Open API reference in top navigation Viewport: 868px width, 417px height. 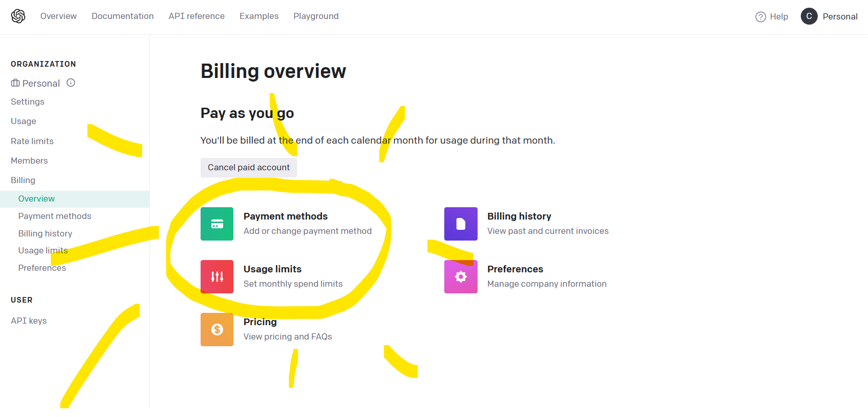(196, 16)
